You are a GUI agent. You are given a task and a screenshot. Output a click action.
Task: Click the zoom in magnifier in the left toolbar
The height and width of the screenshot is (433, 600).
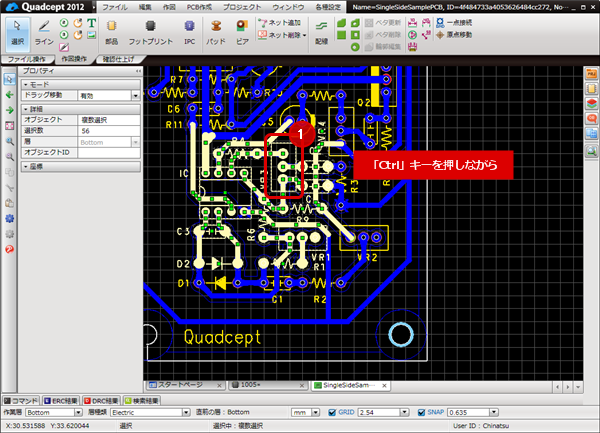10,142
